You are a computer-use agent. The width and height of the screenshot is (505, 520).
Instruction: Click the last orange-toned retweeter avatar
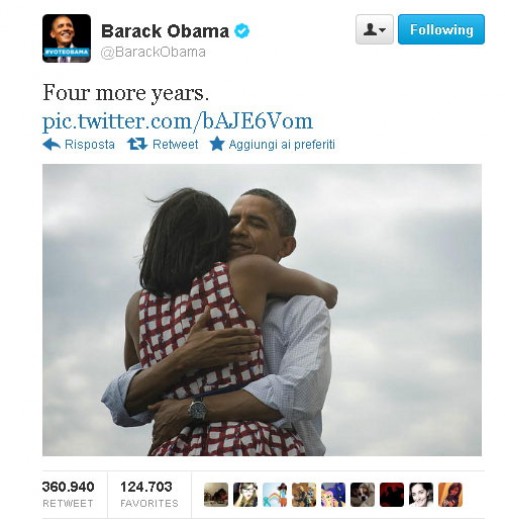pyautogui.click(x=450, y=494)
